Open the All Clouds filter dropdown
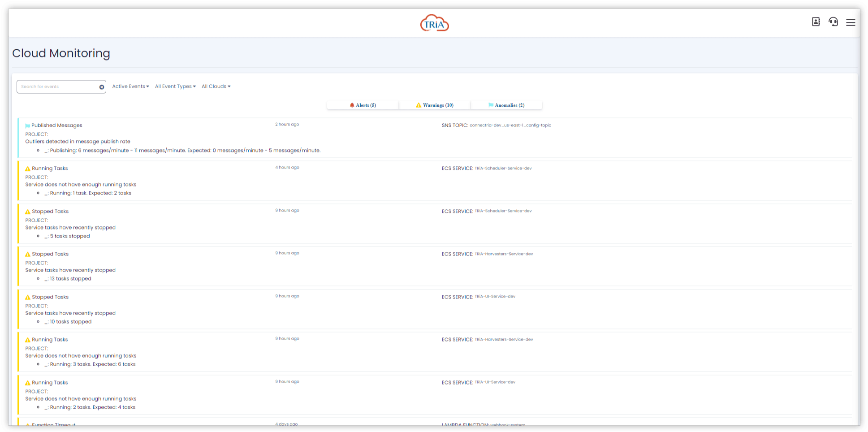The width and height of the screenshot is (868, 432). click(x=216, y=86)
